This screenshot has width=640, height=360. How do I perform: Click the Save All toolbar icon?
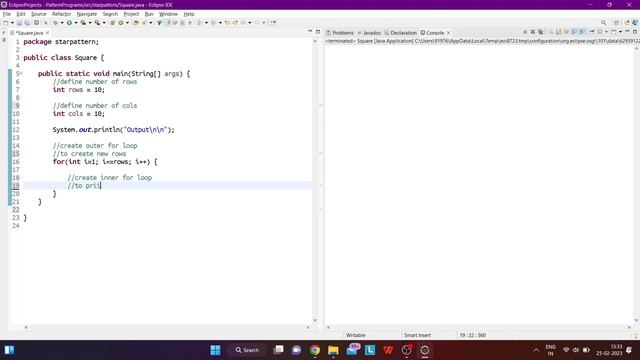pos(27,23)
